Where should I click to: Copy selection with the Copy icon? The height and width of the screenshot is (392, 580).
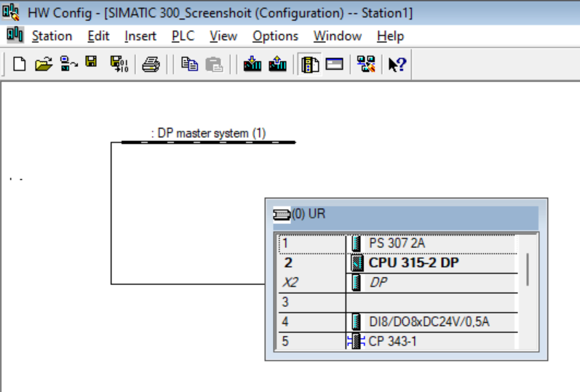189,64
